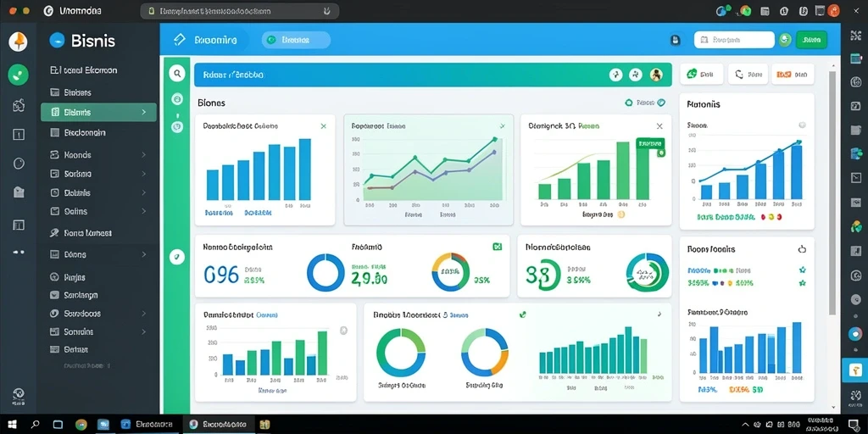
Task: Click the hexagon filter icon near Blones heading
Action: [x=628, y=103]
